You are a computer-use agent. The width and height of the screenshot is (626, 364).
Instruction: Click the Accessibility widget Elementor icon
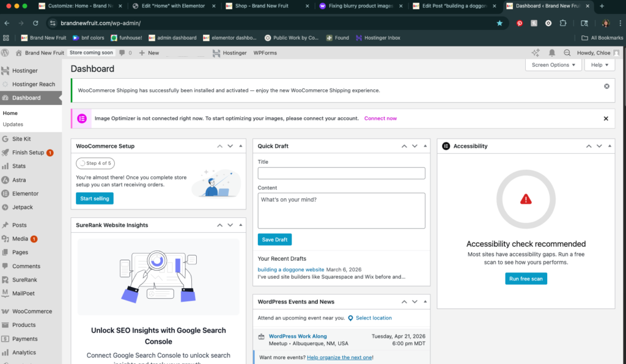pos(446,146)
